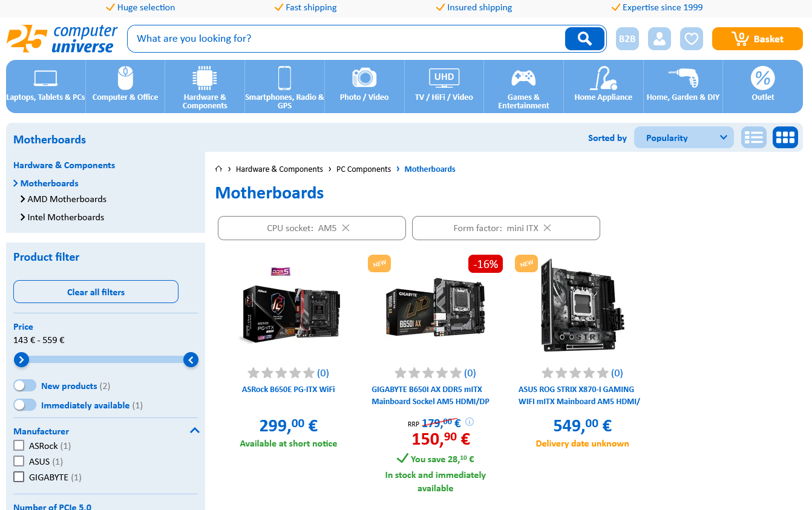Click the left price slider handle

pos(21,360)
